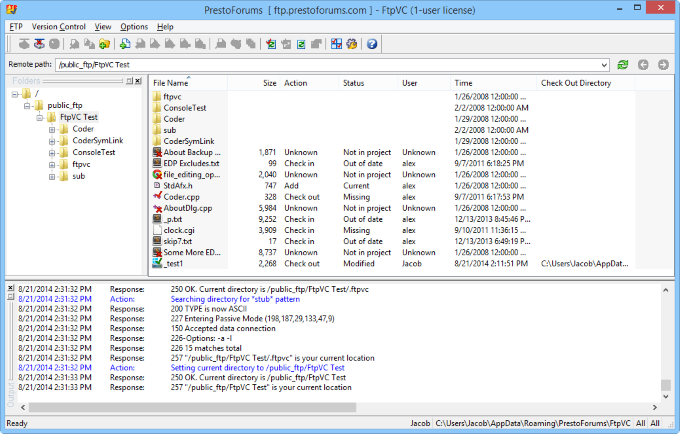Click the refresh icon with red checkmark in toolbar

(x=271, y=44)
